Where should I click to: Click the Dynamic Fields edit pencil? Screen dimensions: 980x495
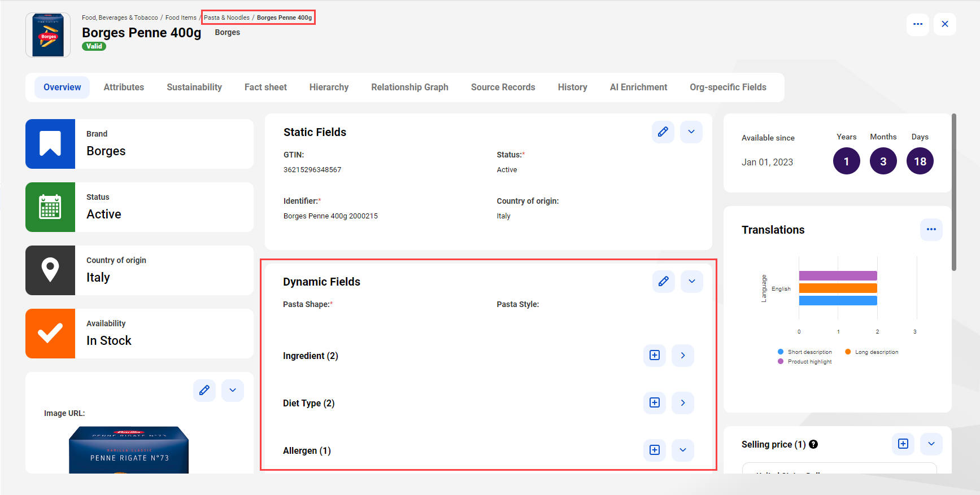664,281
